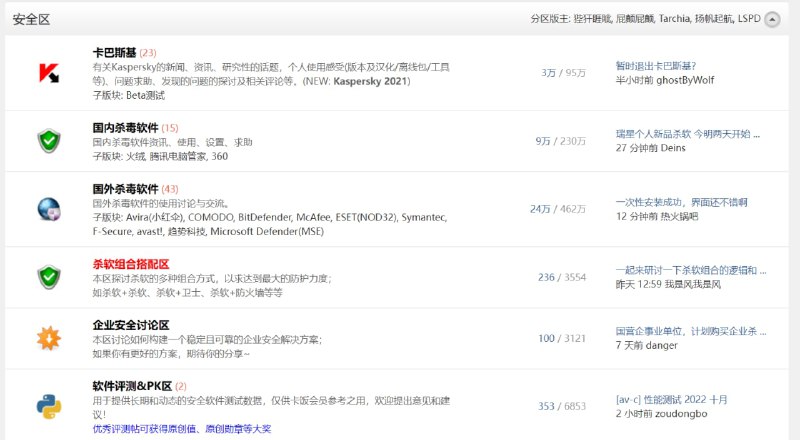This screenshot has width=800, height=440.
Task: Click green shield icon beside 杀软组合搭配区
Action: 49,277
